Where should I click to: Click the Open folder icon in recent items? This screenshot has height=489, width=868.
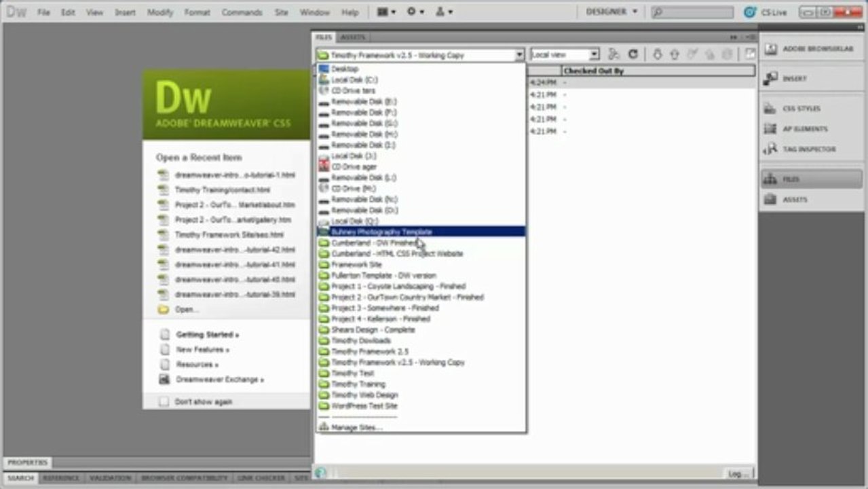[163, 310]
